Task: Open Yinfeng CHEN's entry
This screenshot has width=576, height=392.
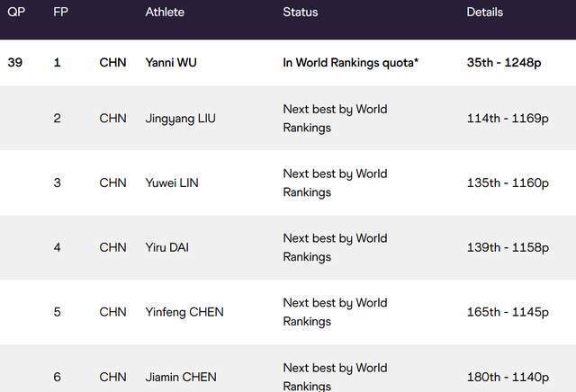Action: point(184,312)
